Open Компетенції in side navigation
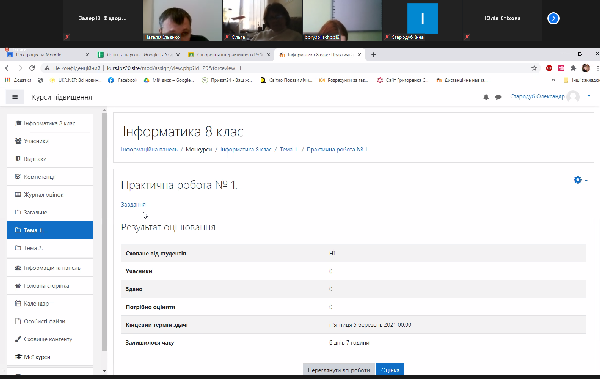The image size is (600, 379). tap(50, 177)
